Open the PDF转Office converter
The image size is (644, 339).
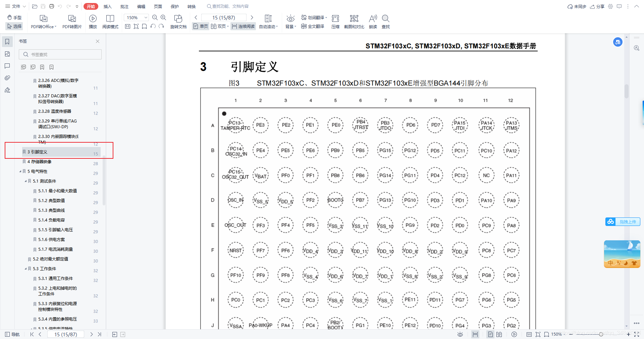pyautogui.click(x=44, y=22)
